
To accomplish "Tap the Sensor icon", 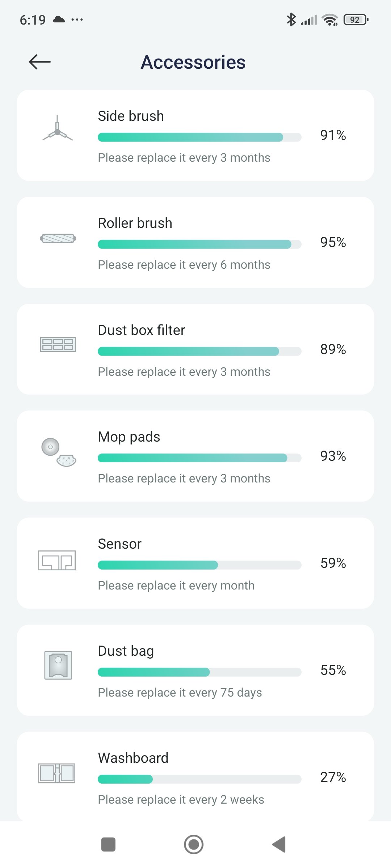I will 57,560.
